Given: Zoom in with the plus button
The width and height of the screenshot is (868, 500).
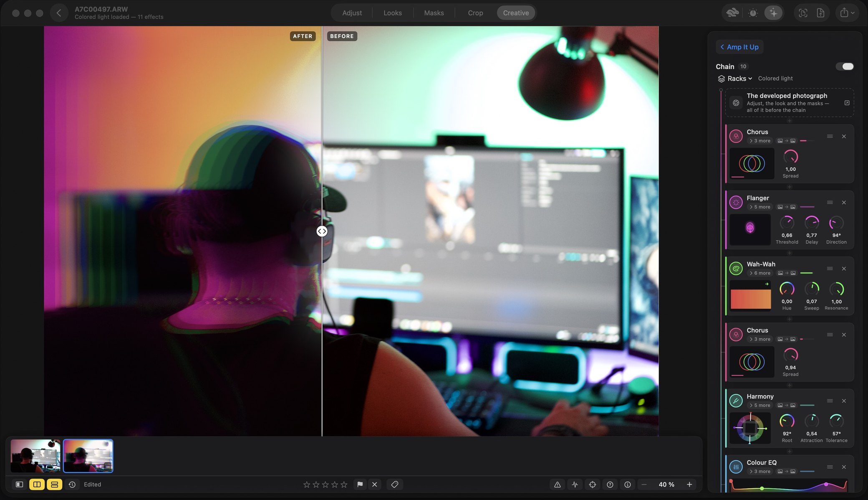Looking at the screenshot, I should tap(689, 485).
